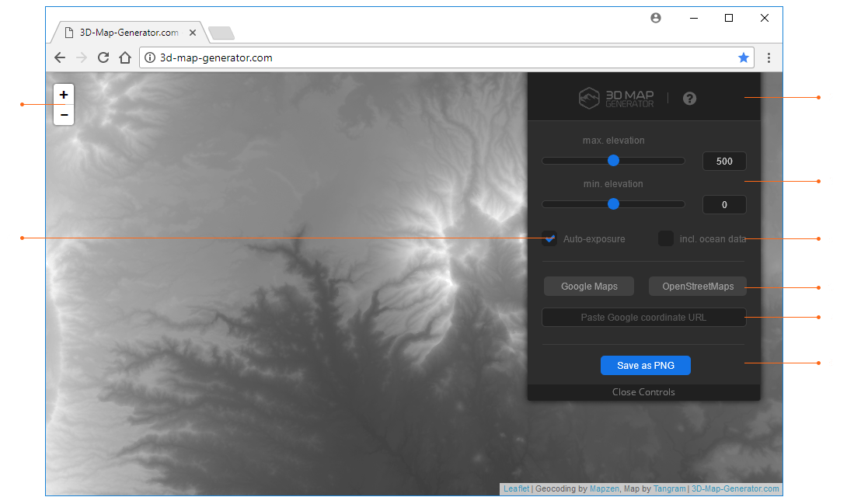This screenshot has height=504, width=847.
Task: Disable the Auto-exposure checkbox
Action: (549, 238)
